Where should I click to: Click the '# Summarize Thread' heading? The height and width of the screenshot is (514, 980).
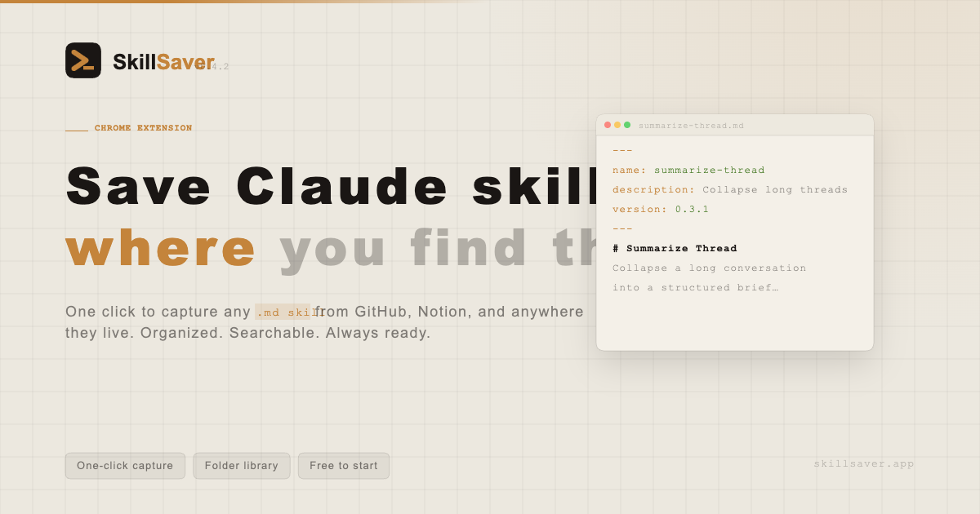[x=675, y=248]
